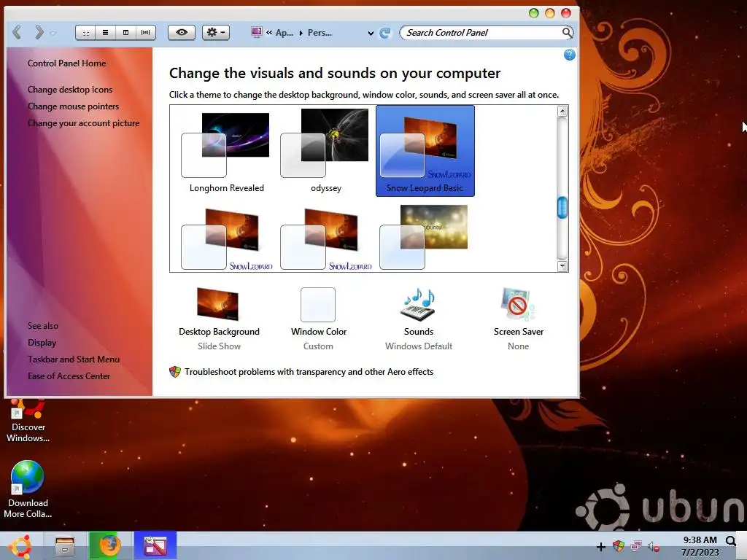Open the Display link under See also
This screenshot has width=747, height=560.
42,343
